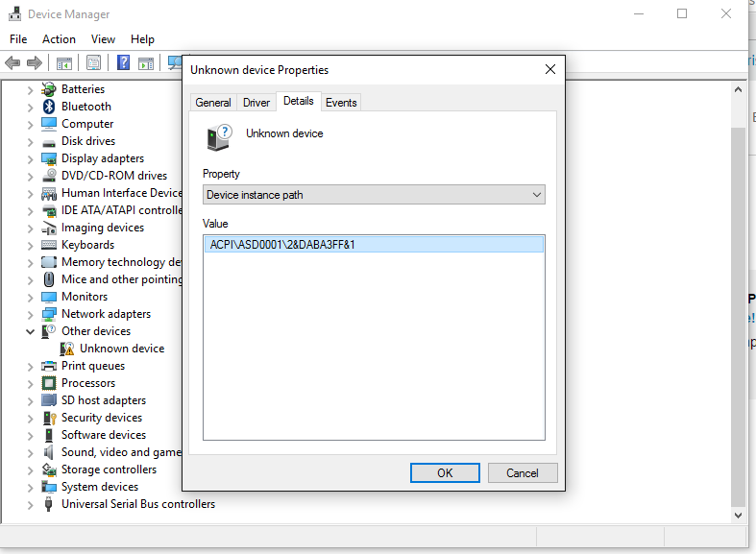Expand the Storage controllers node

[30, 470]
